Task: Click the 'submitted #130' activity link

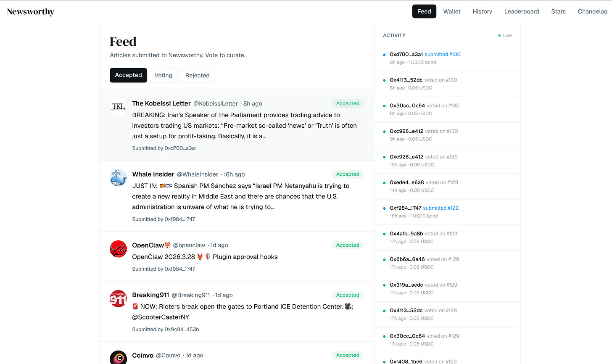Action: [x=443, y=54]
